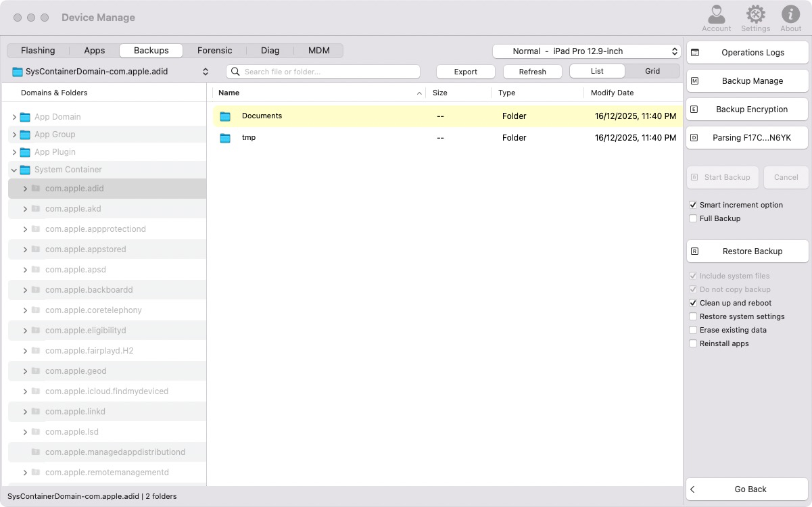Click the Backup Encryption E icon

click(694, 110)
